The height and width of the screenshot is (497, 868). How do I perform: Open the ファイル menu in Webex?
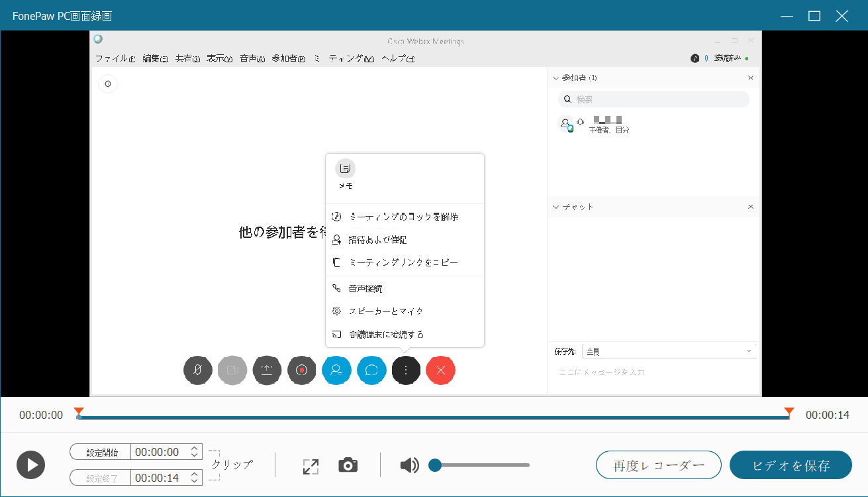(115, 58)
